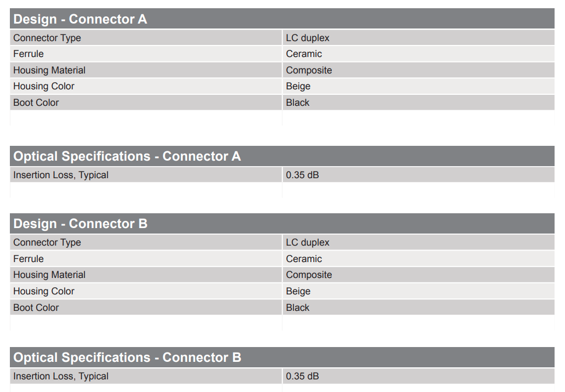Click the "Black" value for Connector A
Screen dimensions: 565x392
tap(297, 103)
